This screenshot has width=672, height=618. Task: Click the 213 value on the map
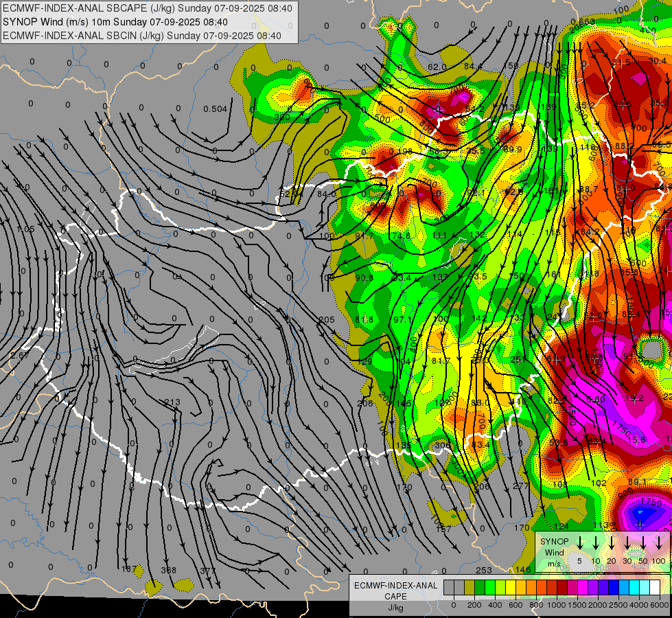tap(172, 402)
